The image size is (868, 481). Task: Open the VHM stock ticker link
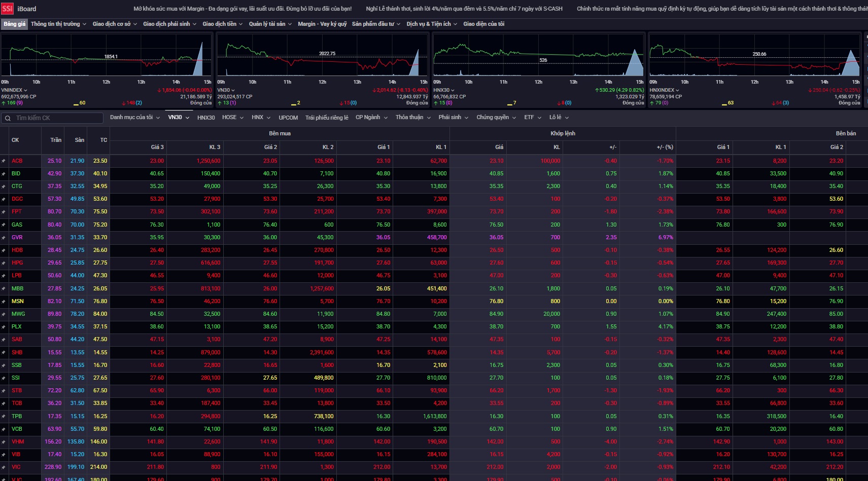tap(18, 442)
